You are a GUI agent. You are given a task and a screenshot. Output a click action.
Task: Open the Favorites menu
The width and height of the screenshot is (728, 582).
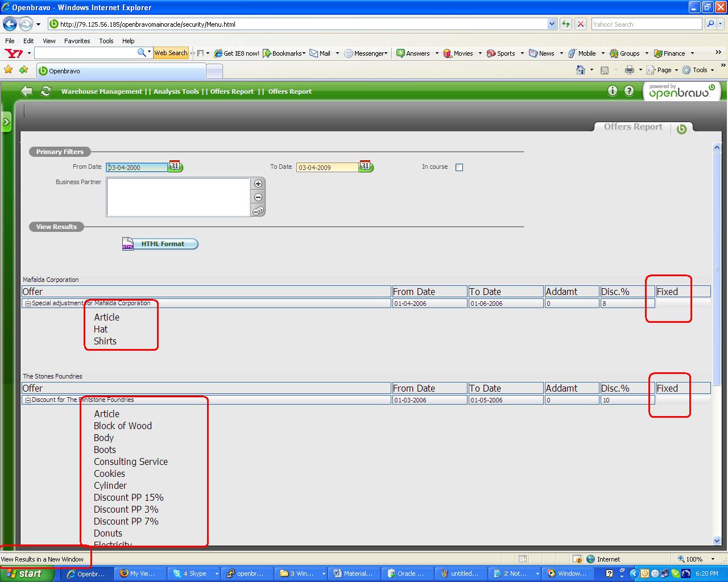click(x=77, y=41)
